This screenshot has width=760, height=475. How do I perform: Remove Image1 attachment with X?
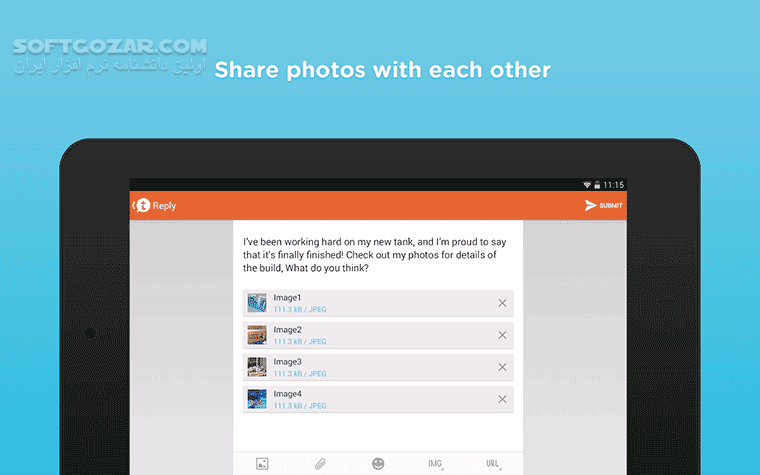click(x=502, y=303)
